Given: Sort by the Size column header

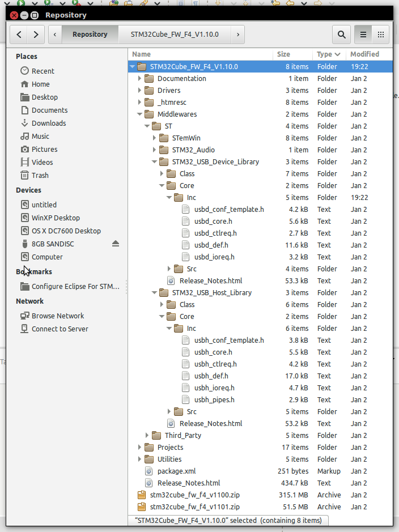Looking at the screenshot, I should 283,54.
